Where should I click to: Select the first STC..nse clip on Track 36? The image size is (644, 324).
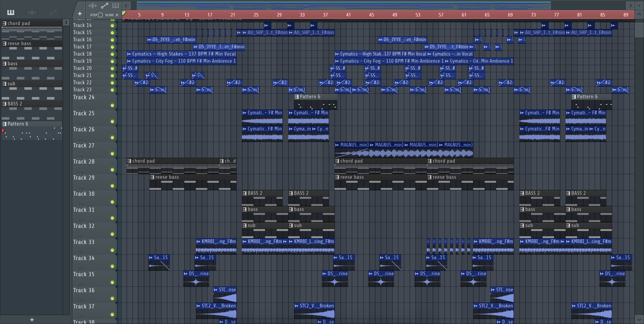tap(225, 295)
